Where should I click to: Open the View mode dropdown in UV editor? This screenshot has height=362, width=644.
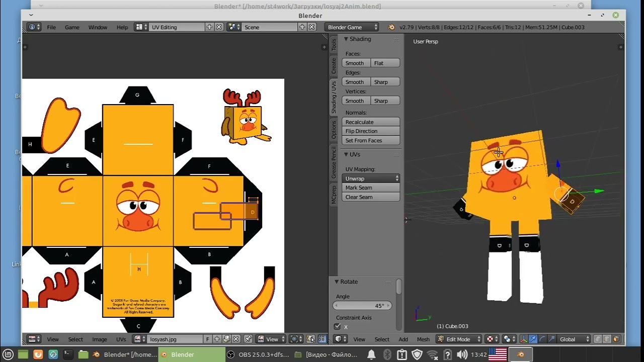coord(271,339)
